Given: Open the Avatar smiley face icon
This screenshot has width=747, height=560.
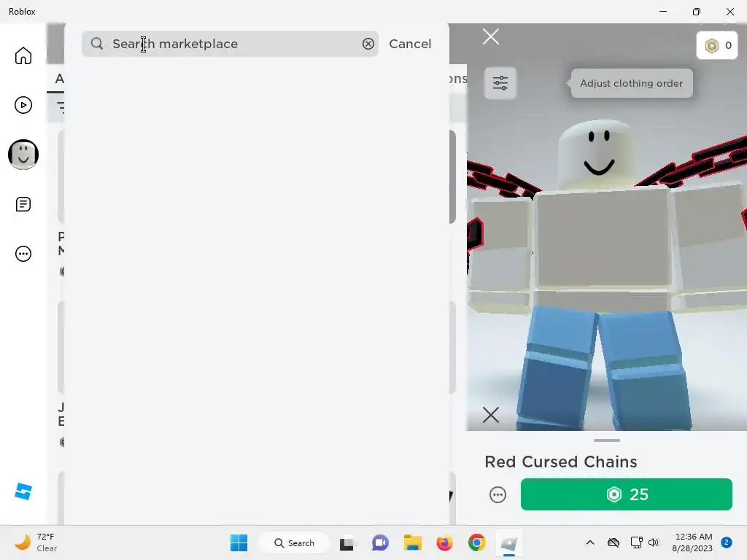Looking at the screenshot, I should point(23,155).
